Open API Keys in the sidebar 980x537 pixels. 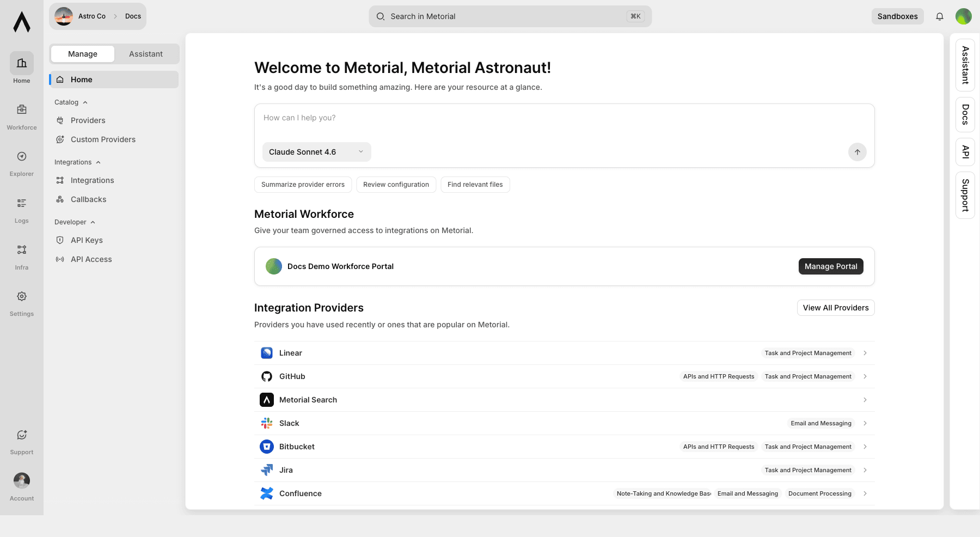tap(114, 240)
